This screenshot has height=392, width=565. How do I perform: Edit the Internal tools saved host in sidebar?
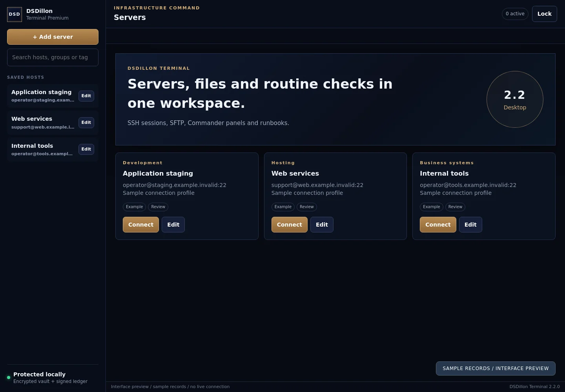click(86, 149)
